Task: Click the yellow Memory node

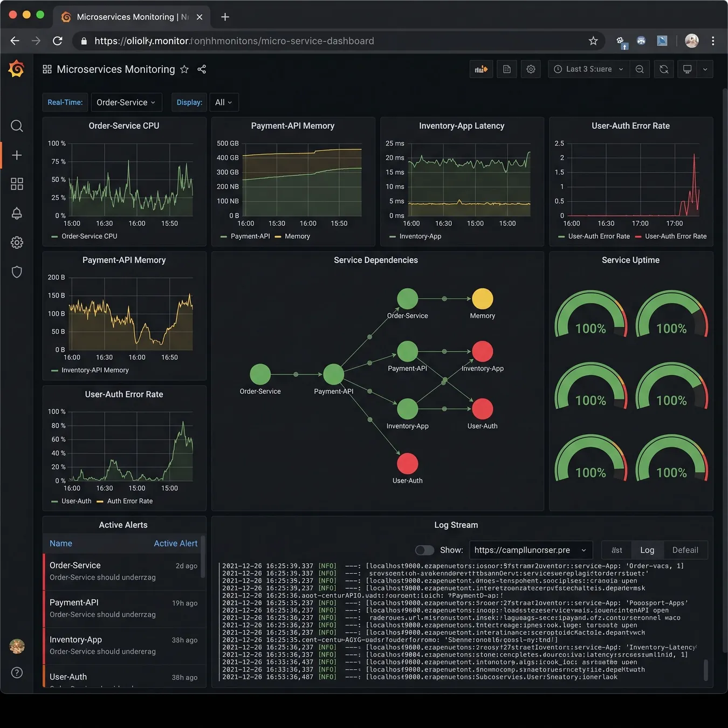Action: 483,299
